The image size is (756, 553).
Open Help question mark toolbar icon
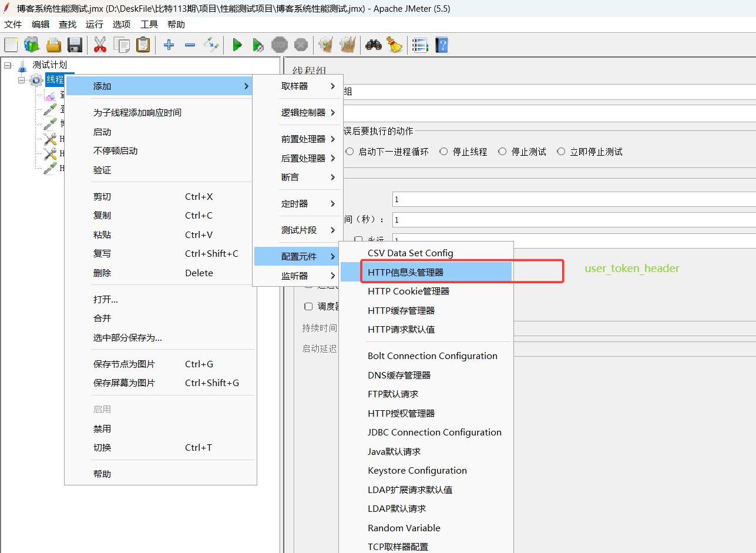(441, 45)
